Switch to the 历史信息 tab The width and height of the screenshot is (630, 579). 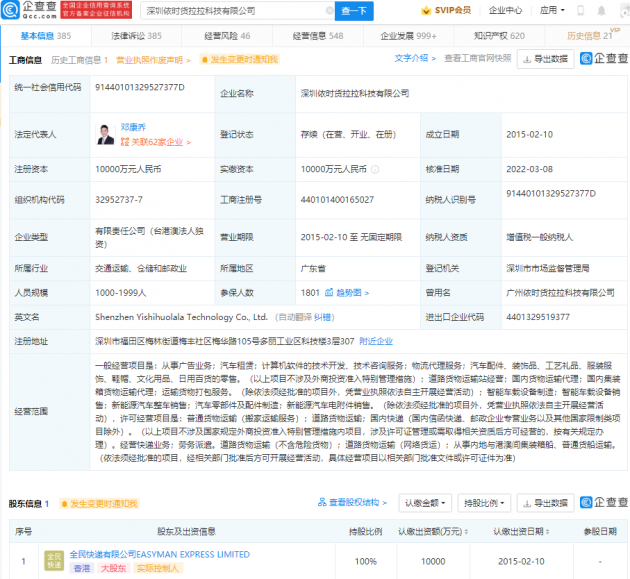click(589, 36)
